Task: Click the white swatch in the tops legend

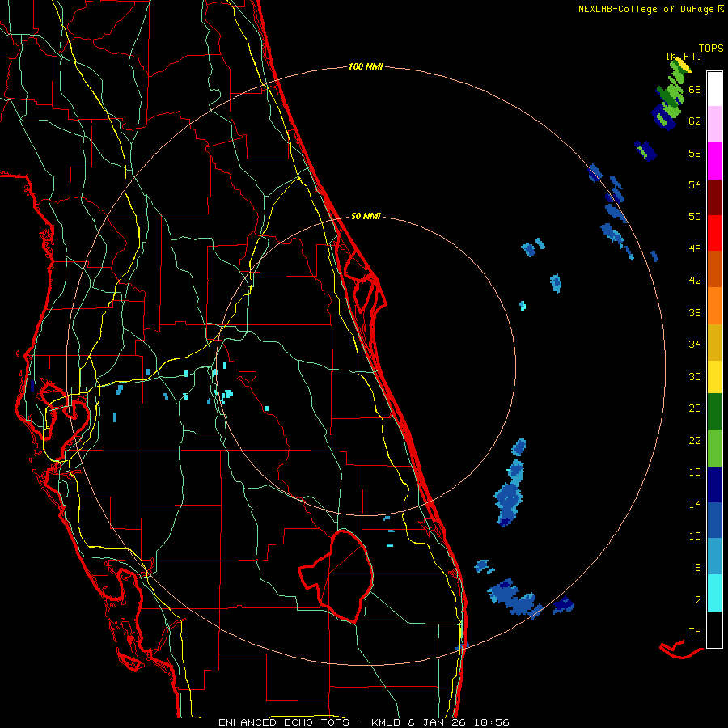Action: (x=714, y=89)
